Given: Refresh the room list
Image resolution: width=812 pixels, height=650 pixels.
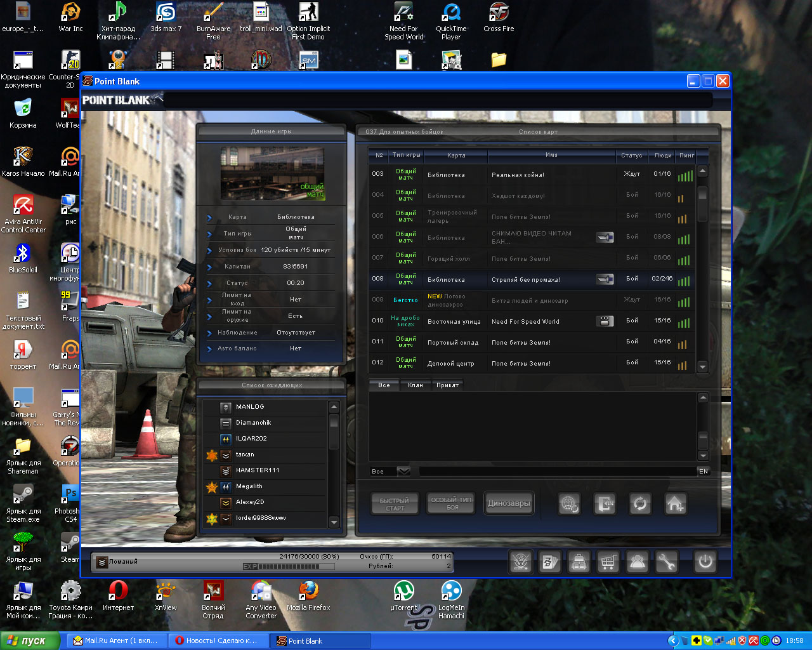Looking at the screenshot, I should tap(640, 504).
